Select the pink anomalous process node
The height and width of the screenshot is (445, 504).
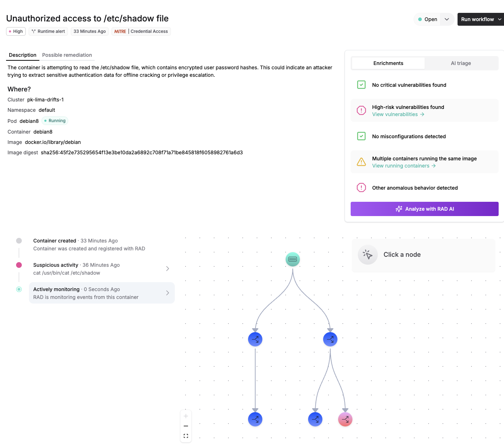pyautogui.click(x=345, y=419)
